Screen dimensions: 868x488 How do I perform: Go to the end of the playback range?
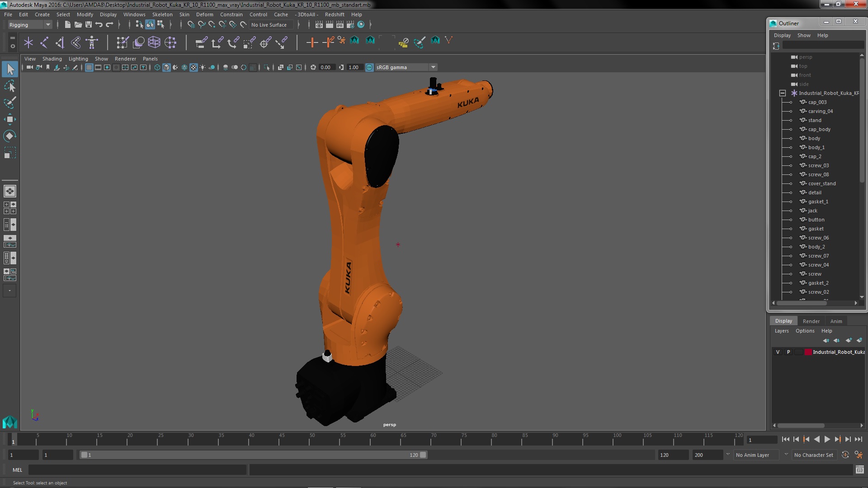(858, 439)
